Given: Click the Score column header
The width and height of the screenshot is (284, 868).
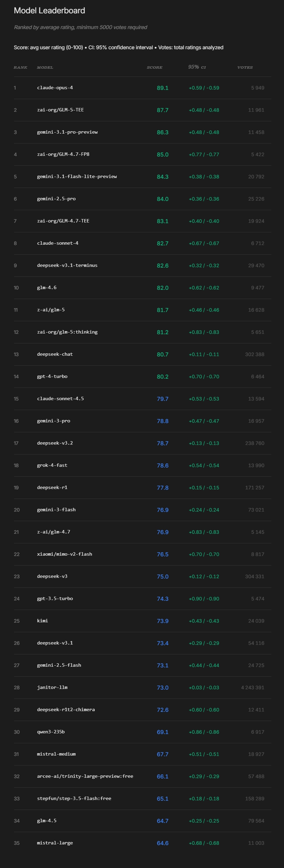Looking at the screenshot, I should pos(154,67).
